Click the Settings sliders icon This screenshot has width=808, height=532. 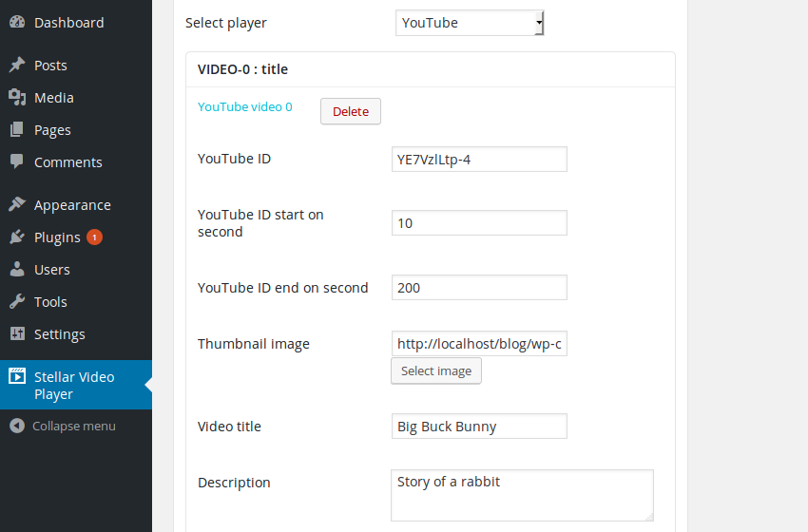(x=17, y=333)
